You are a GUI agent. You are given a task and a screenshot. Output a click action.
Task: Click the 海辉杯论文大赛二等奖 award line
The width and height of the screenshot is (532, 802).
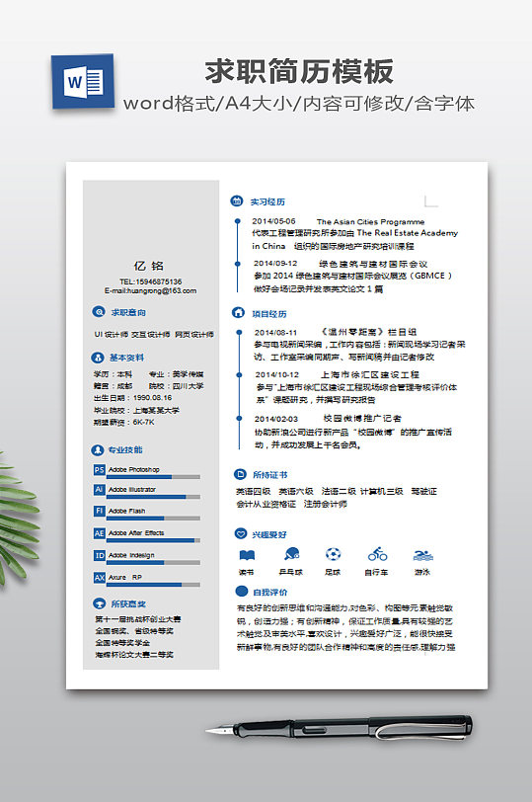pos(134,654)
